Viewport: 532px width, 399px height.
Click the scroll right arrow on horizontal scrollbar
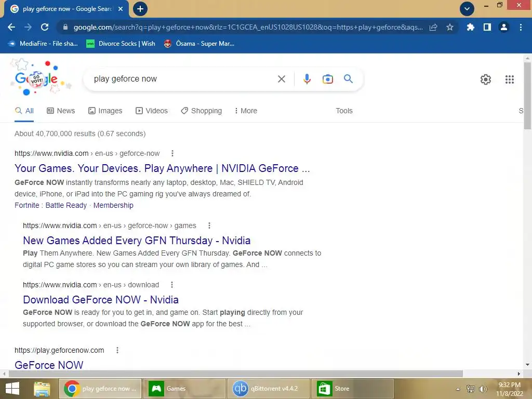519,374
